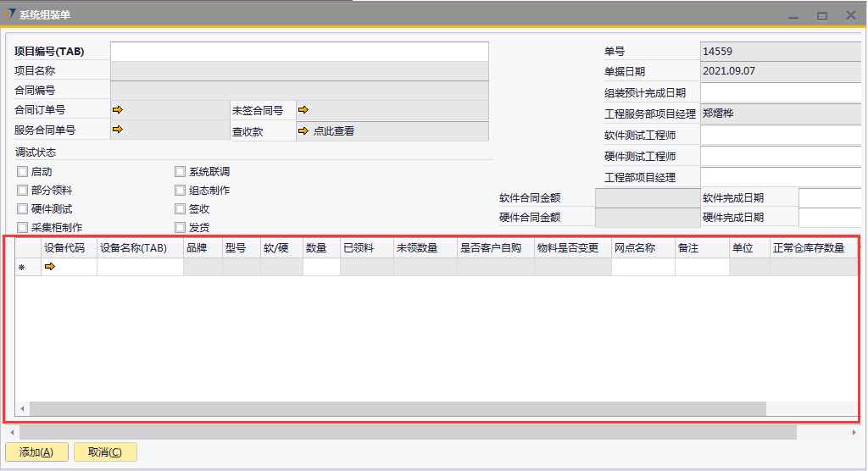Check the 系统联调 checkbox

(180, 172)
